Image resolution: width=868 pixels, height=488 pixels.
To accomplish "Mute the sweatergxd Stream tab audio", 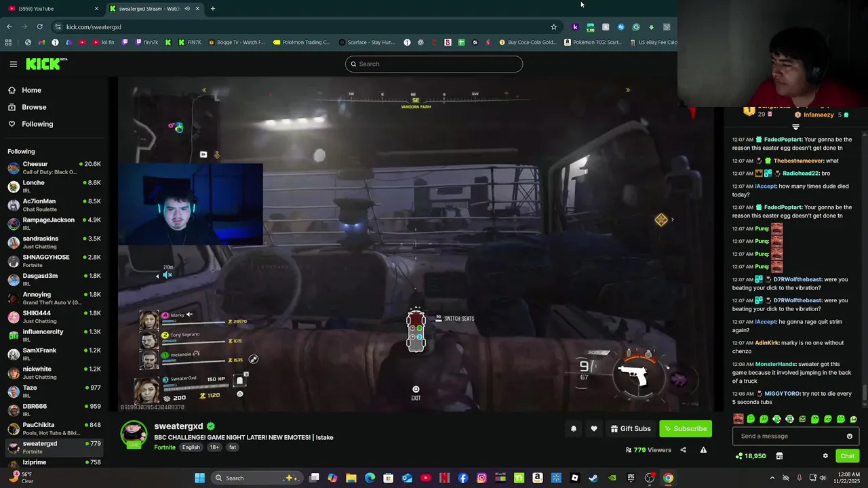I will (187, 9).
